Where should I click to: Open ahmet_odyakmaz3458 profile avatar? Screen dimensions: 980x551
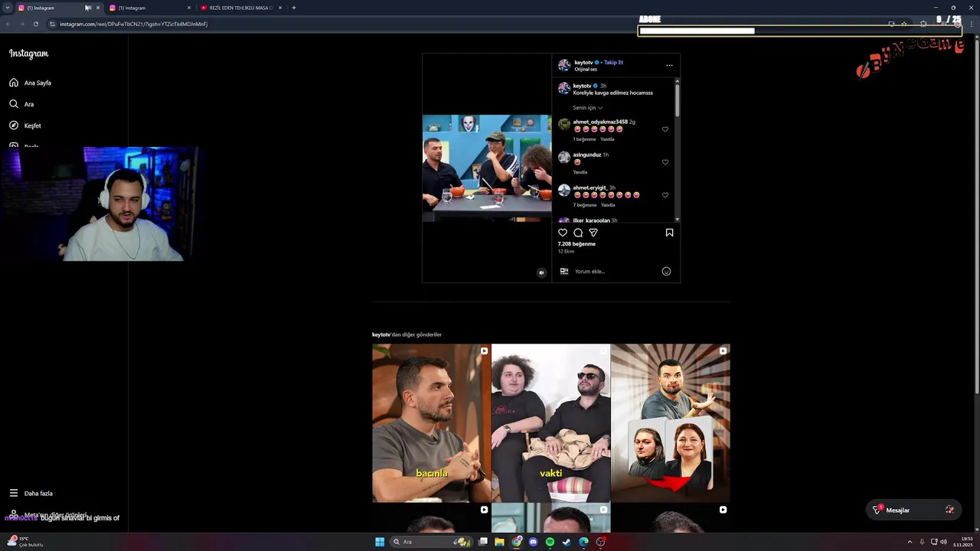tap(564, 124)
